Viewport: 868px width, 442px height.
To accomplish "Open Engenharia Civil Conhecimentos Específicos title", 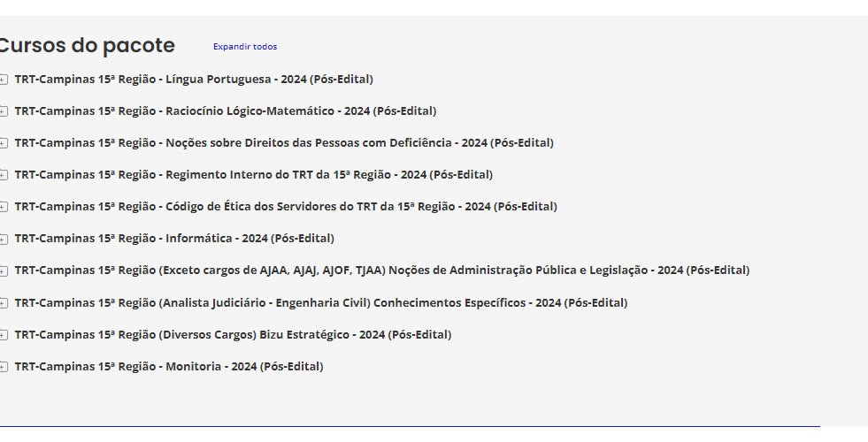I will point(321,303).
